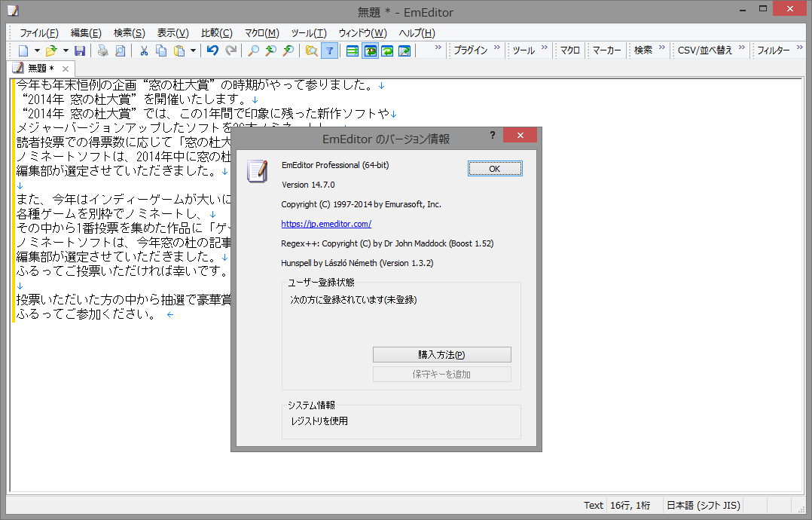
Task: Open the Paste options dropdown arrow
Action: click(191, 50)
